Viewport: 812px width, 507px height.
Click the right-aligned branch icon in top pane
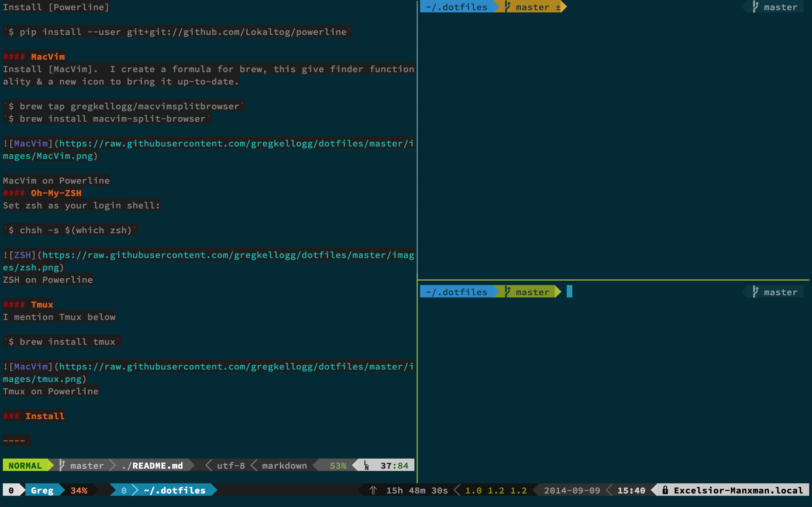[x=755, y=7]
